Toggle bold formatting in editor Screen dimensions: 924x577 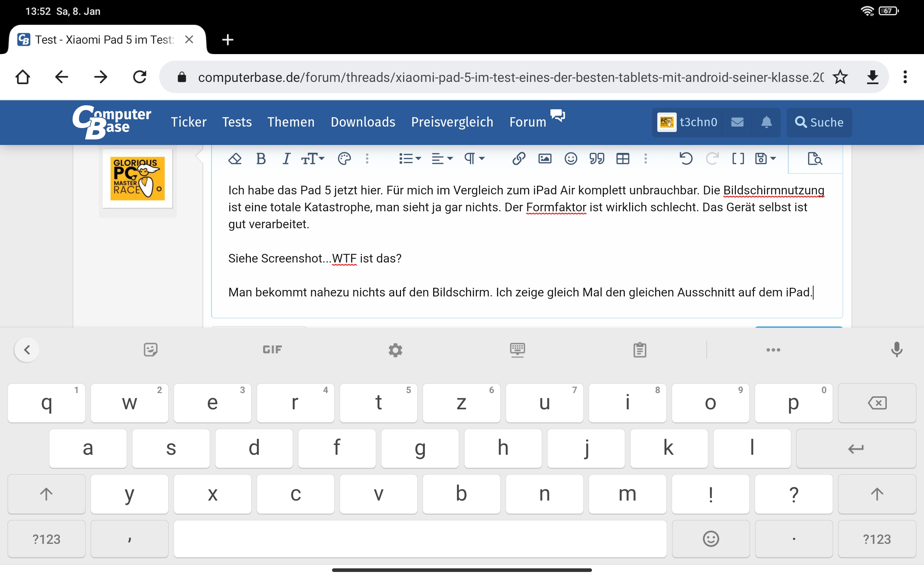[261, 158]
